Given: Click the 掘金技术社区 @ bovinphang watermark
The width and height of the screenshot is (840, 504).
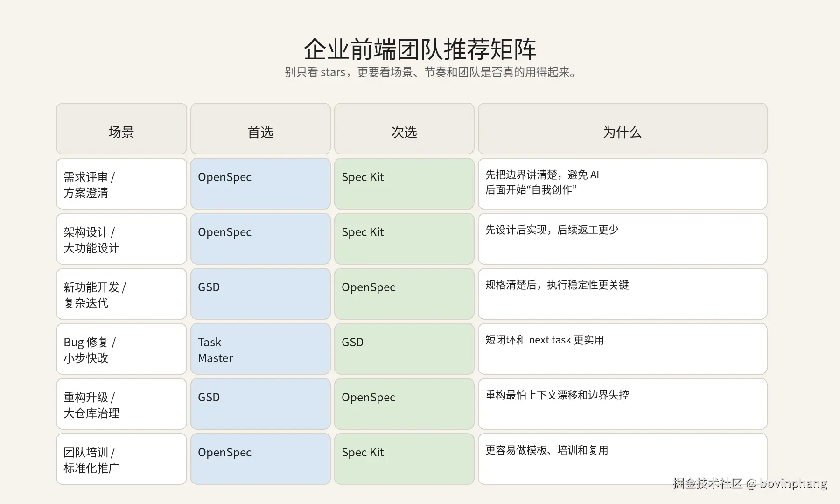Looking at the screenshot, I should [749, 483].
